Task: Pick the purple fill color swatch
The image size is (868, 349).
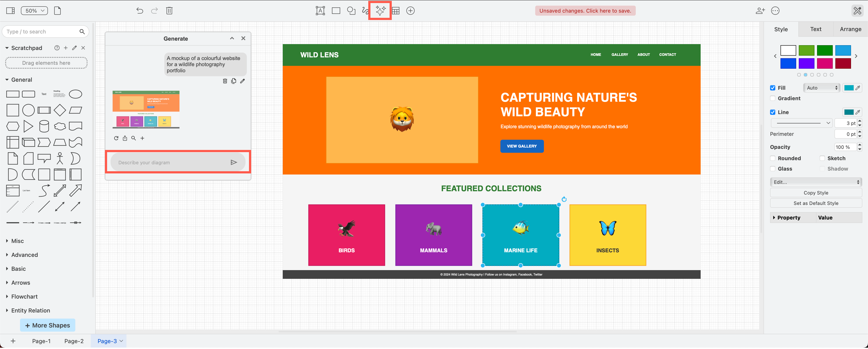Action: (x=806, y=63)
